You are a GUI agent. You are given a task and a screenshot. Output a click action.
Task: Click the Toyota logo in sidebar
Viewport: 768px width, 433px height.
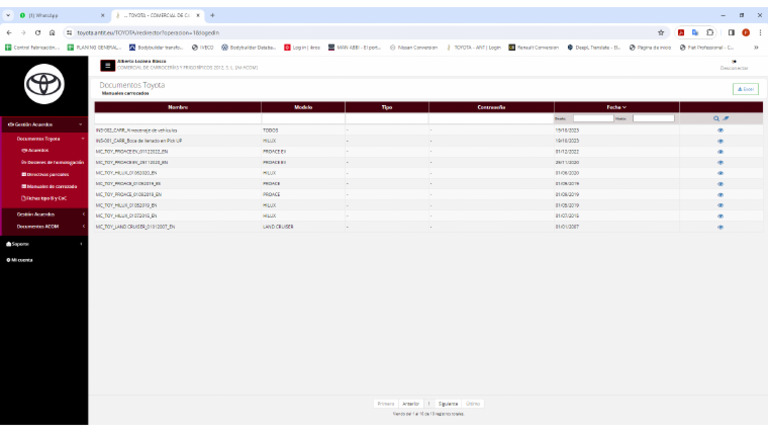(x=43, y=82)
